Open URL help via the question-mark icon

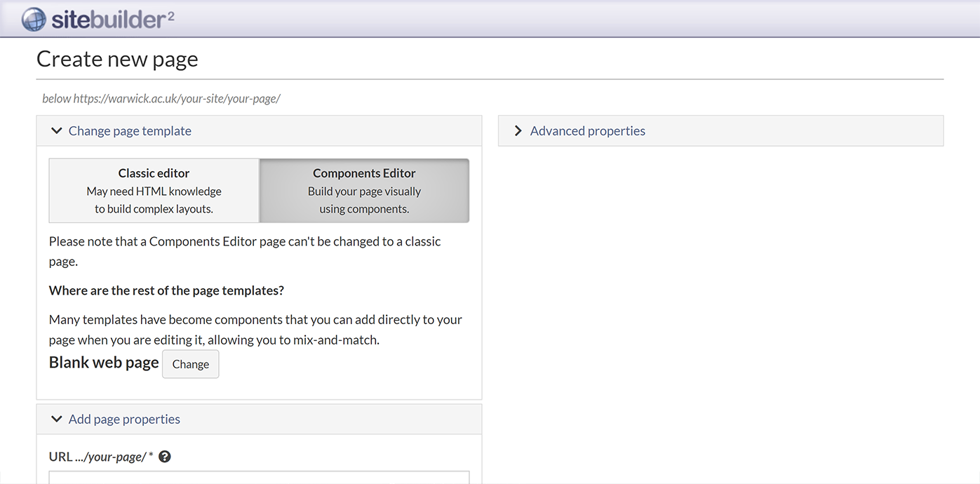(x=164, y=456)
